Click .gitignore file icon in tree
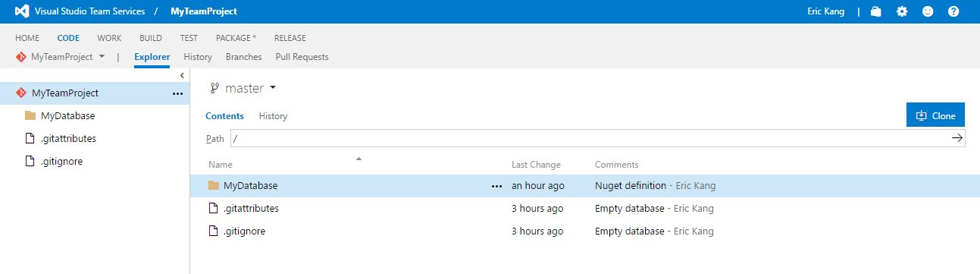980x274 pixels. [x=30, y=162]
